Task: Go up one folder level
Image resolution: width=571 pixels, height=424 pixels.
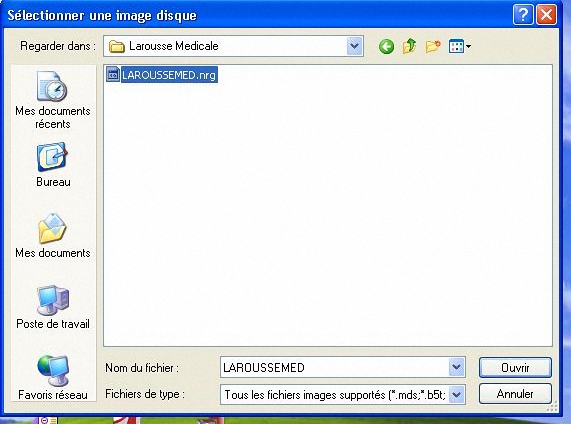Action: pyautogui.click(x=409, y=46)
